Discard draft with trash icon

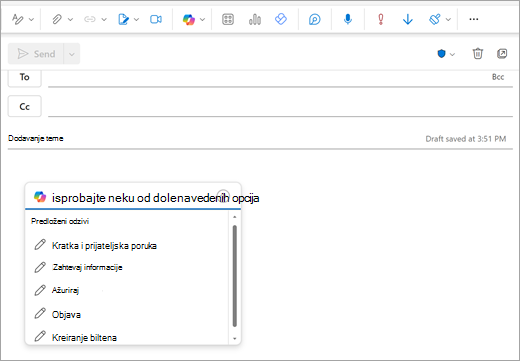(478, 53)
